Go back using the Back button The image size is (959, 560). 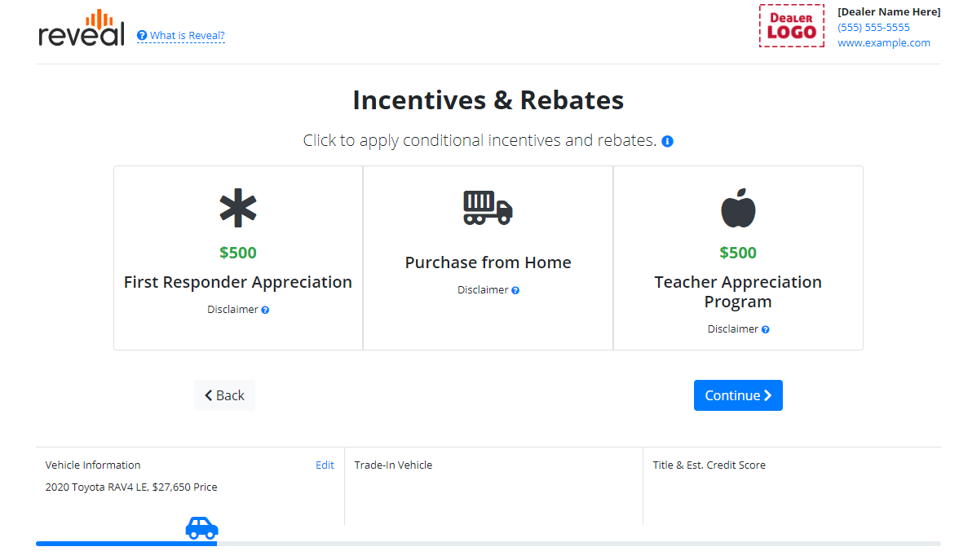[224, 395]
